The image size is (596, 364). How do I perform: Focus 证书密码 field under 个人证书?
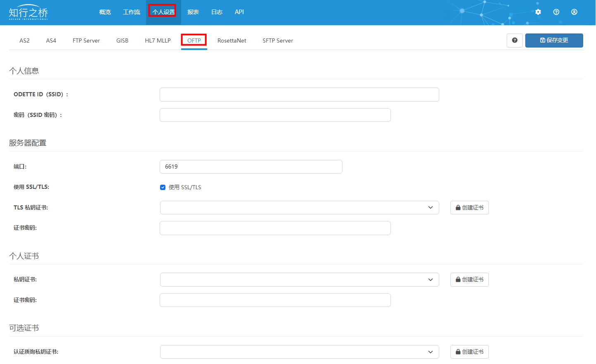click(x=275, y=300)
